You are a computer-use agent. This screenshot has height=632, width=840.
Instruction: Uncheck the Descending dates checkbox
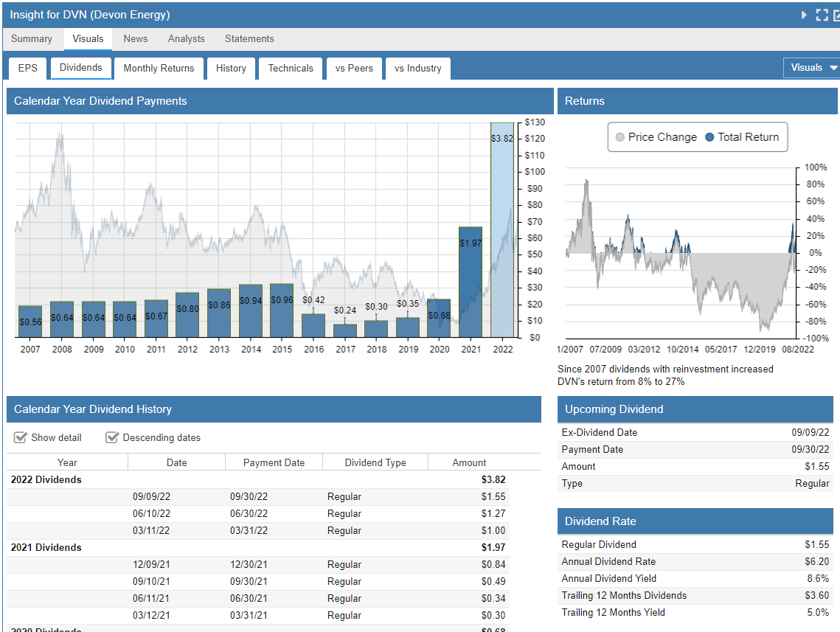point(112,437)
